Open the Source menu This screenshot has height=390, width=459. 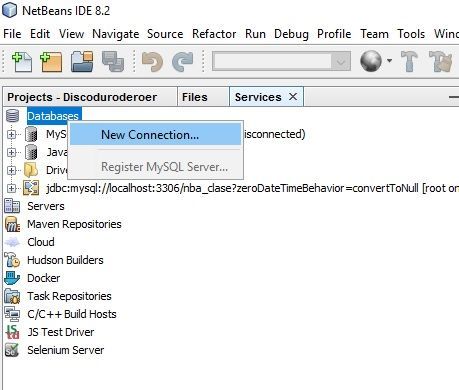165,34
